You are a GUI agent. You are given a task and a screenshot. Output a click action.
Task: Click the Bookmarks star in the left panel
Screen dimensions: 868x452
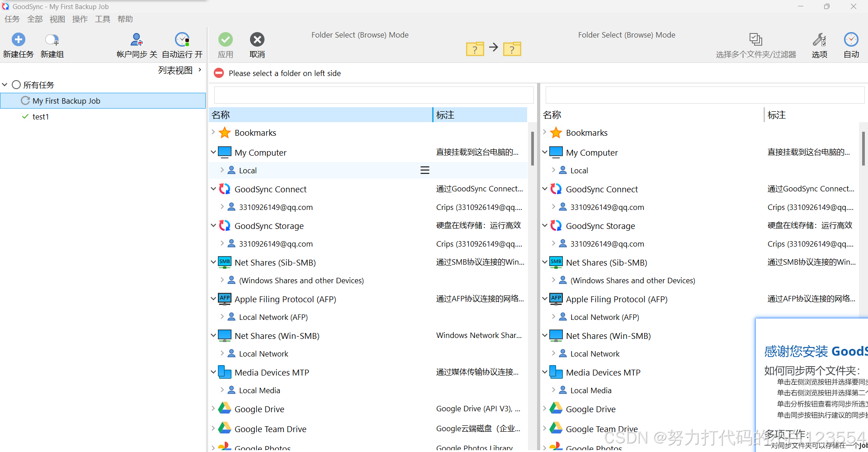(225, 133)
